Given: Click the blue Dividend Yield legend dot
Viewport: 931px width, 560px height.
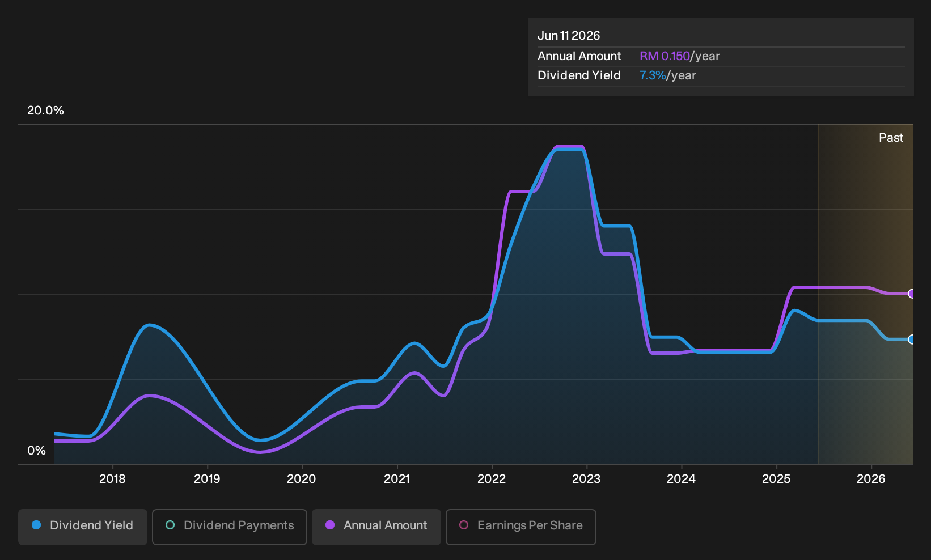Looking at the screenshot, I should [x=36, y=525].
